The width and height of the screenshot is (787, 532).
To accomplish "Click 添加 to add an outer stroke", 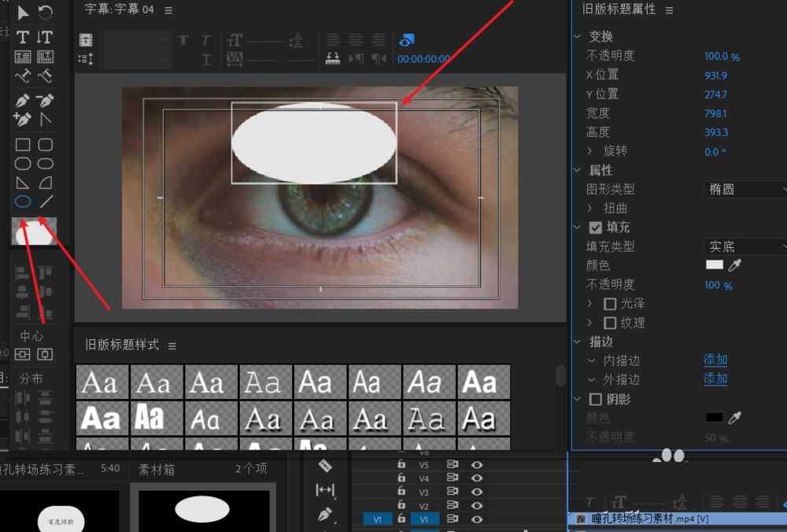I will pos(715,379).
